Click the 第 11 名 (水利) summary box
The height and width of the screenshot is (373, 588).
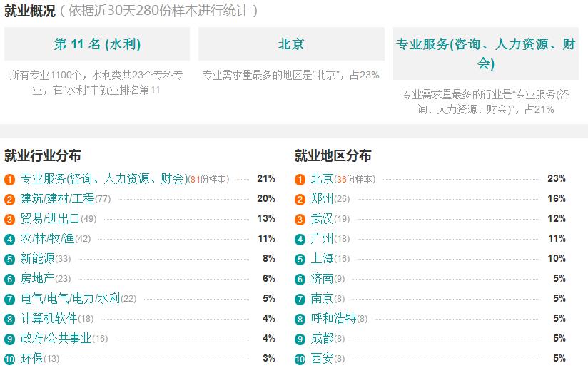click(x=97, y=44)
